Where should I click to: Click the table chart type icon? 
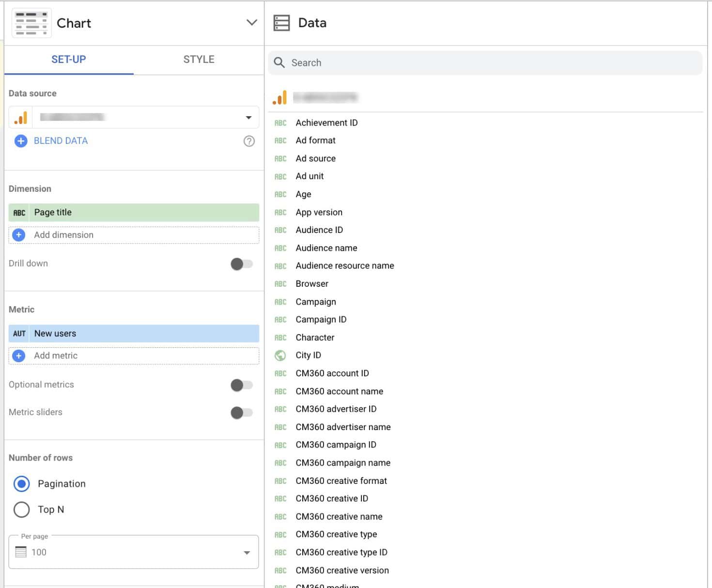31,23
